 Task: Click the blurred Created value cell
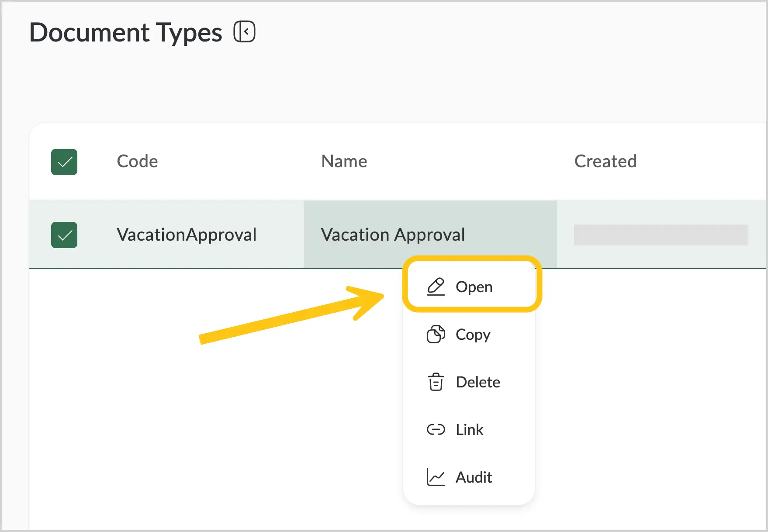tap(661, 235)
